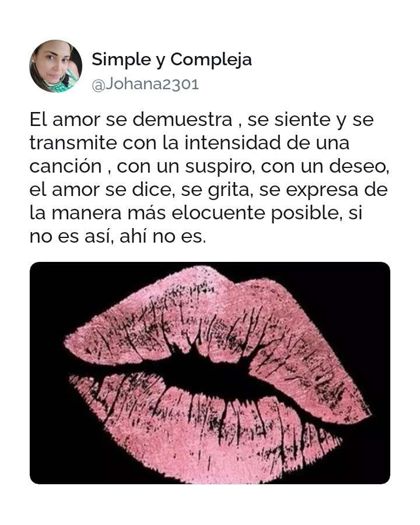Image resolution: width=420 pixels, height=525 pixels.
Task: Click the word Compleja in the display name
Action: coord(211,60)
